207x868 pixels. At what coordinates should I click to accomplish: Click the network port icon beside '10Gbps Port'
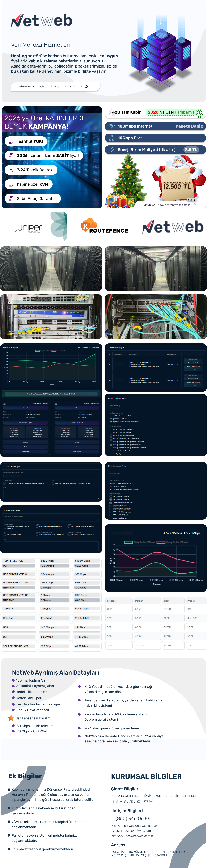tap(112, 138)
